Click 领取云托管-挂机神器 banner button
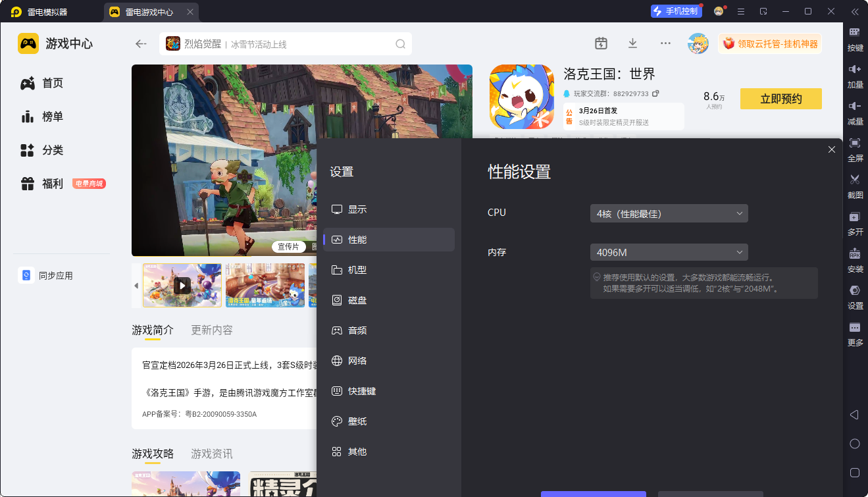The width and height of the screenshot is (868, 497). [770, 44]
